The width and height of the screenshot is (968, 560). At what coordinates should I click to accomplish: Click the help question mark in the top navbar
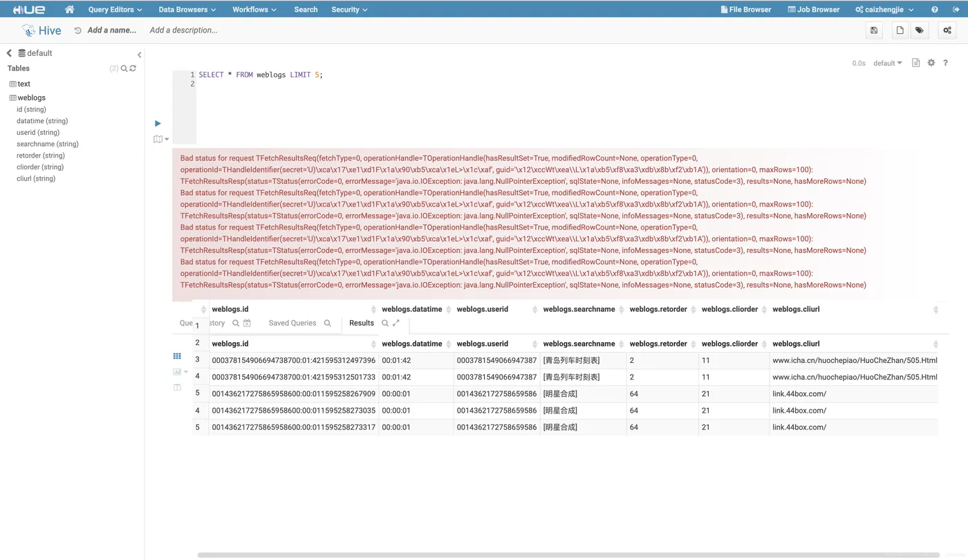click(x=935, y=10)
